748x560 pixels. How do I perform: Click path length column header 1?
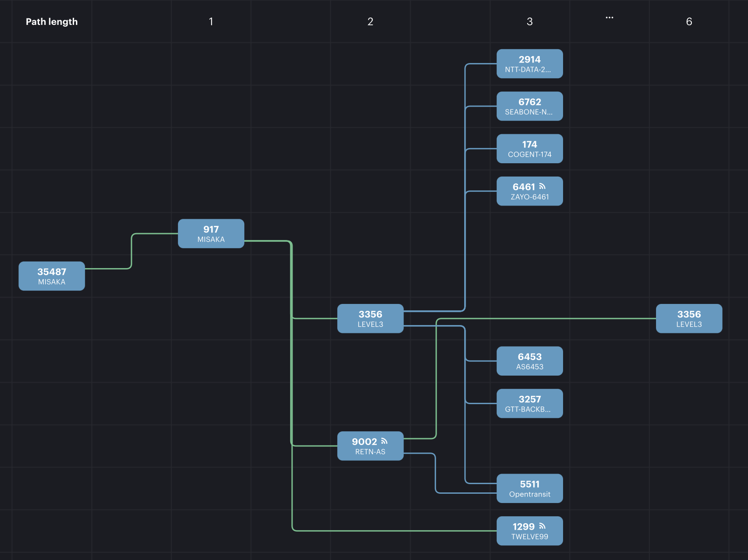tap(211, 22)
